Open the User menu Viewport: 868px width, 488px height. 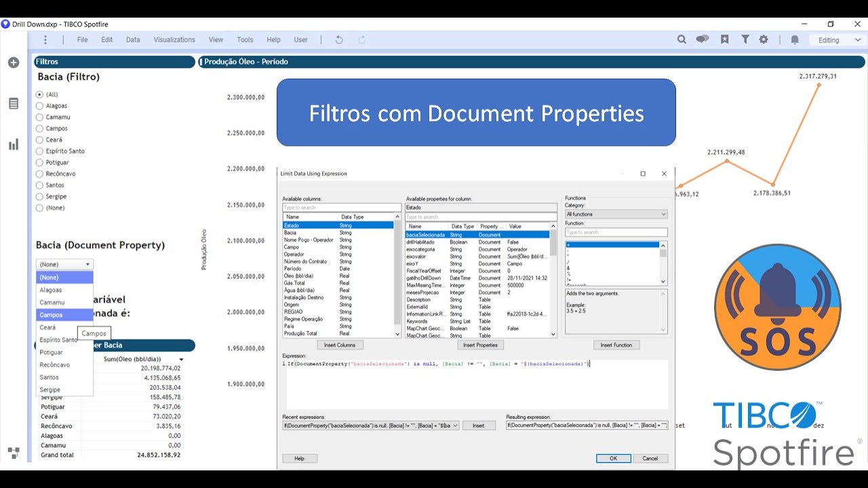tap(301, 40)
